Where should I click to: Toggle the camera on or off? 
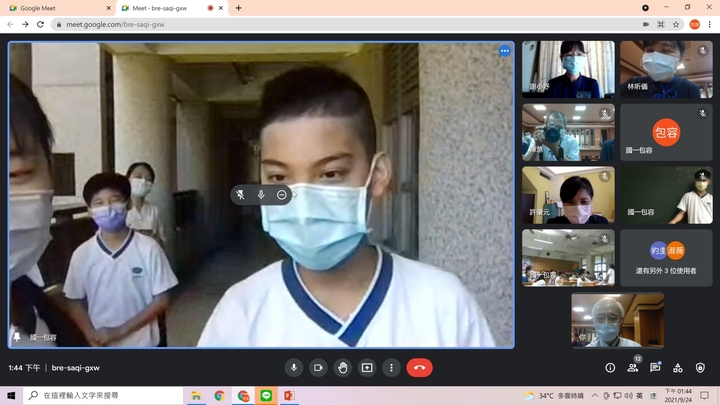click(318, 367)
